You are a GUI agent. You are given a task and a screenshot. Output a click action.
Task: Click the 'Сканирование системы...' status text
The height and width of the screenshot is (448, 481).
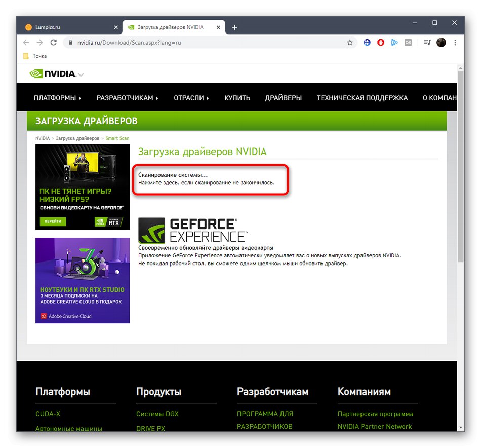pyautogui.click(x=173, y=175)
